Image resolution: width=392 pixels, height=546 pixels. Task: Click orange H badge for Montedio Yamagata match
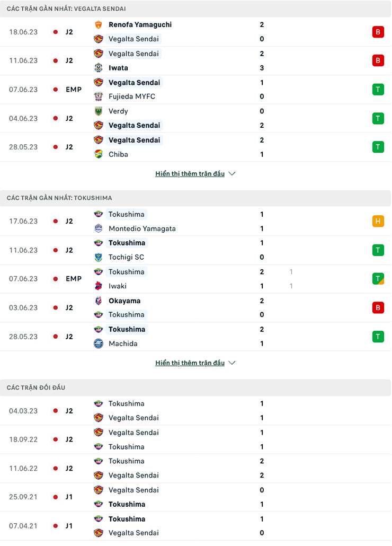378,222
